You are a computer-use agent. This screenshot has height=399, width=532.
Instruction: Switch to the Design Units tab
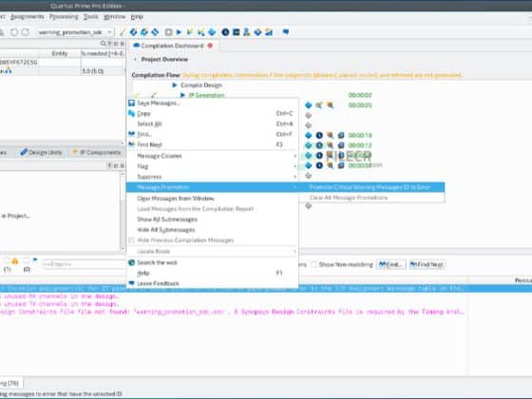point(41,152)
